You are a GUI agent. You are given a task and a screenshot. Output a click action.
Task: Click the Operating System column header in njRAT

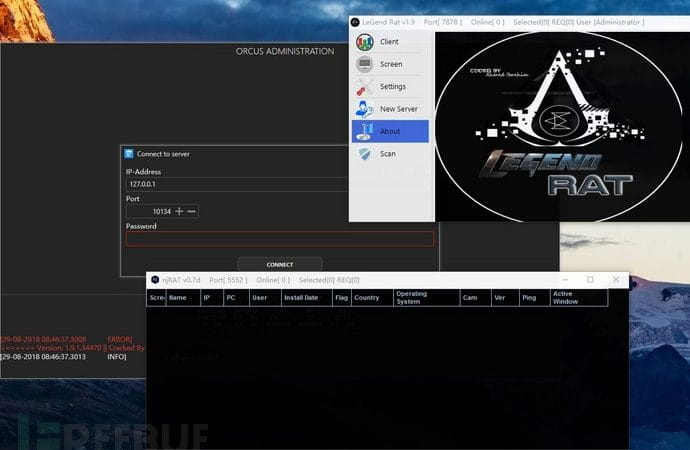click(x=426, y=298)
